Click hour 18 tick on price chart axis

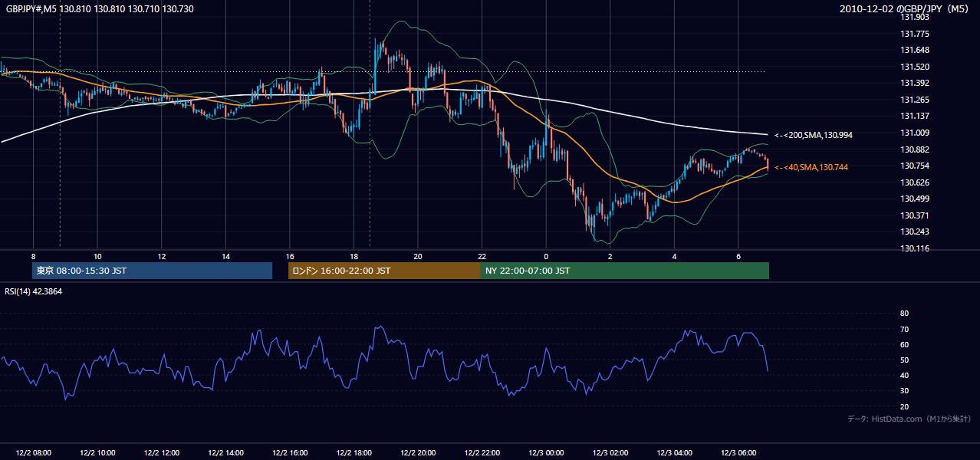[x=354, y=256]
